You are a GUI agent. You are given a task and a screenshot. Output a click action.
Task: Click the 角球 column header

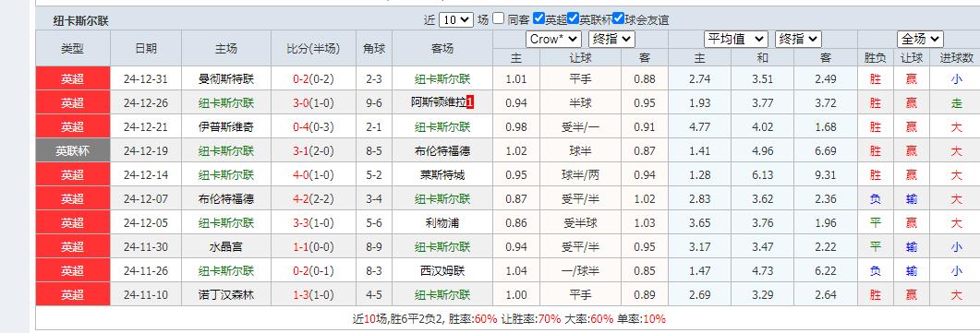click(374, 49)
